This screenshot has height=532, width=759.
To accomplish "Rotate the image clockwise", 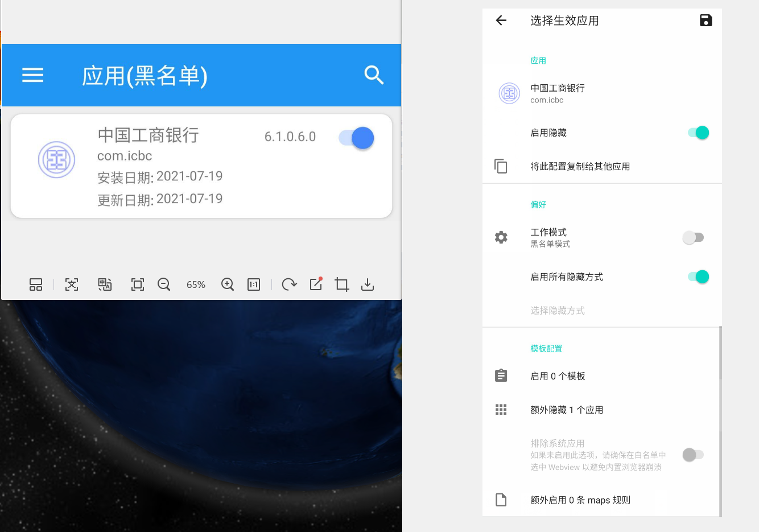I will point(289,284).
